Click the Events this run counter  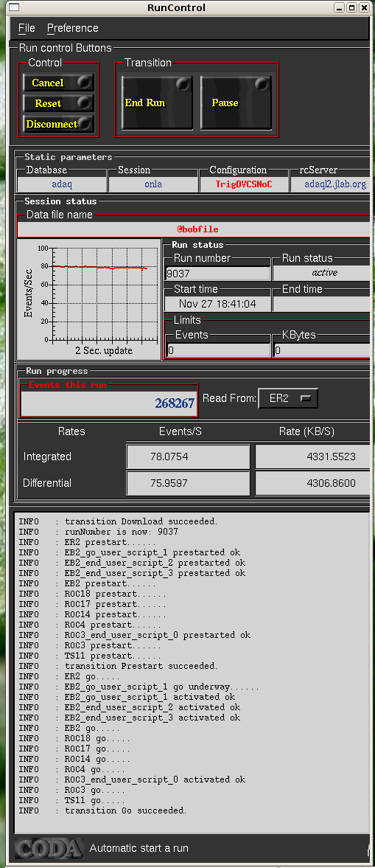point(108,403)
